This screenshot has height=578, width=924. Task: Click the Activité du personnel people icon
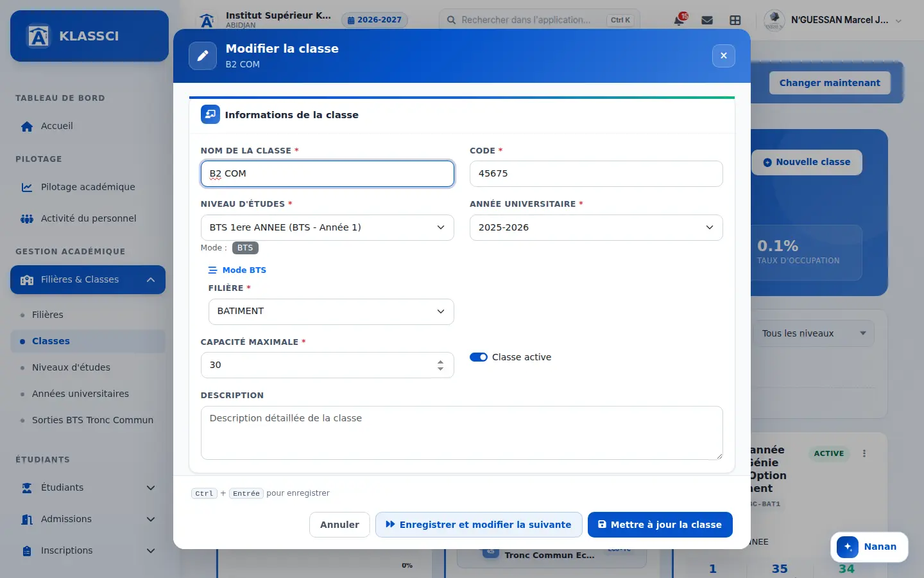point(27,219)
